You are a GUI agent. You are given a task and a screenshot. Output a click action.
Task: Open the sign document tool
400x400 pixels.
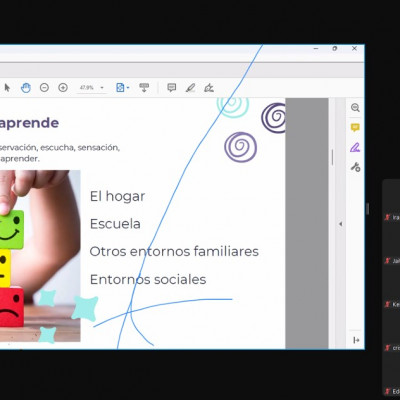pos(209,88)
